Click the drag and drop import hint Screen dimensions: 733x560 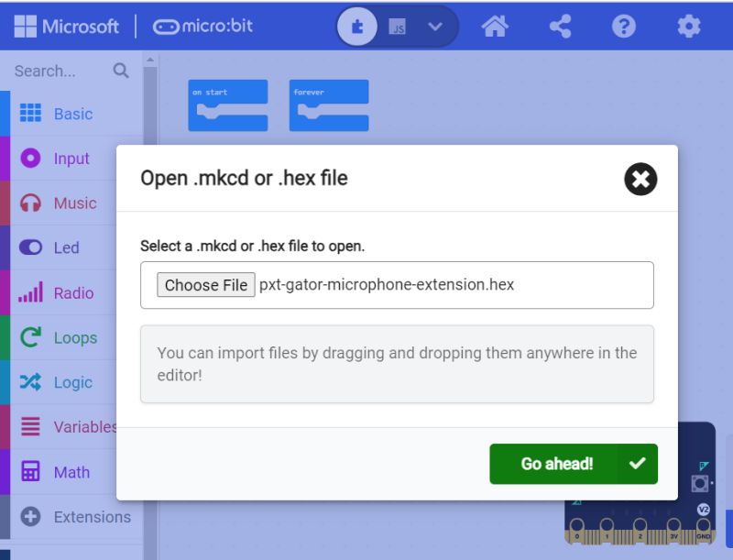click(397, 364)
